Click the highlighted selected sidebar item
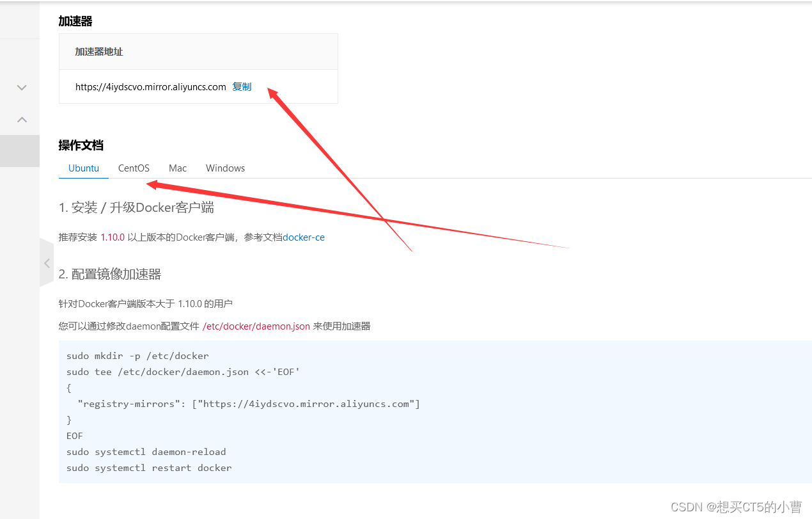Image resolution: width=812 pixels, height=519 pixels. [x=20, y=151]
